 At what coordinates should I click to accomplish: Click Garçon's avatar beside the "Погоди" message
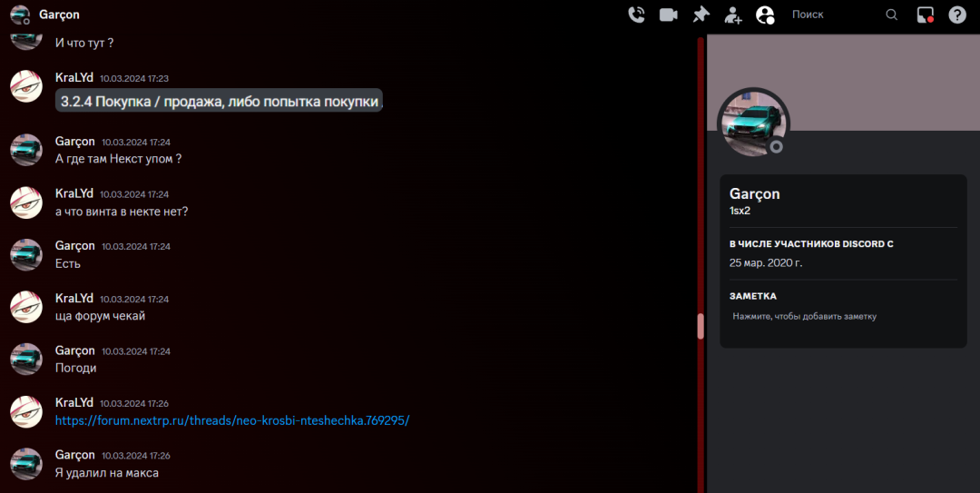point(26,359)
